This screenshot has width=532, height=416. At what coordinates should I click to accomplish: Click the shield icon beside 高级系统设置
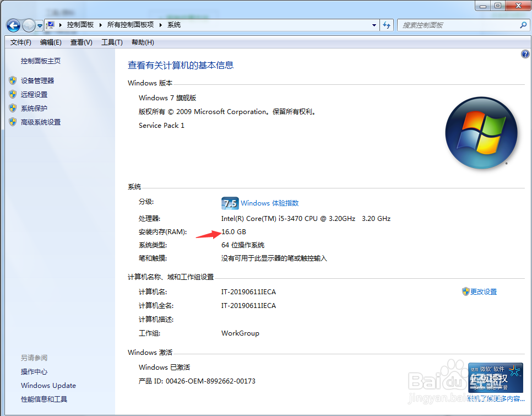(13, 122)
